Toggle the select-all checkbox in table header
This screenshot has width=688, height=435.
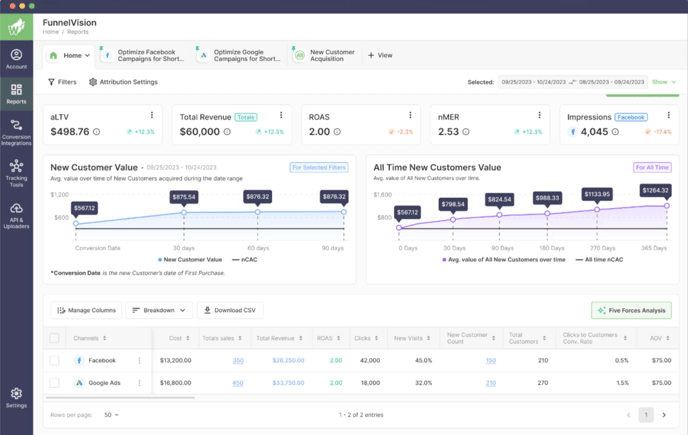tap(54, 338)
